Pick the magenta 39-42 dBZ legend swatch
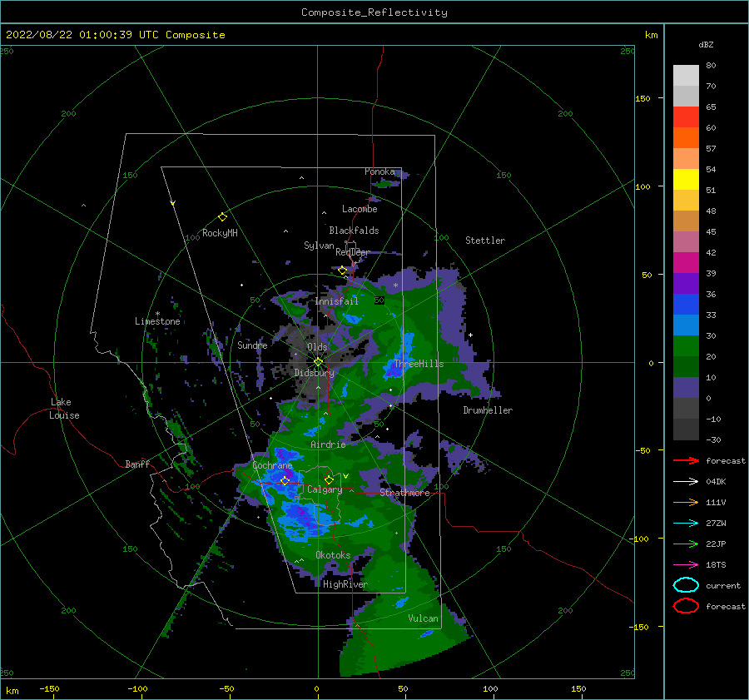This screenshot has width=749, height=700. coord(686,263)
